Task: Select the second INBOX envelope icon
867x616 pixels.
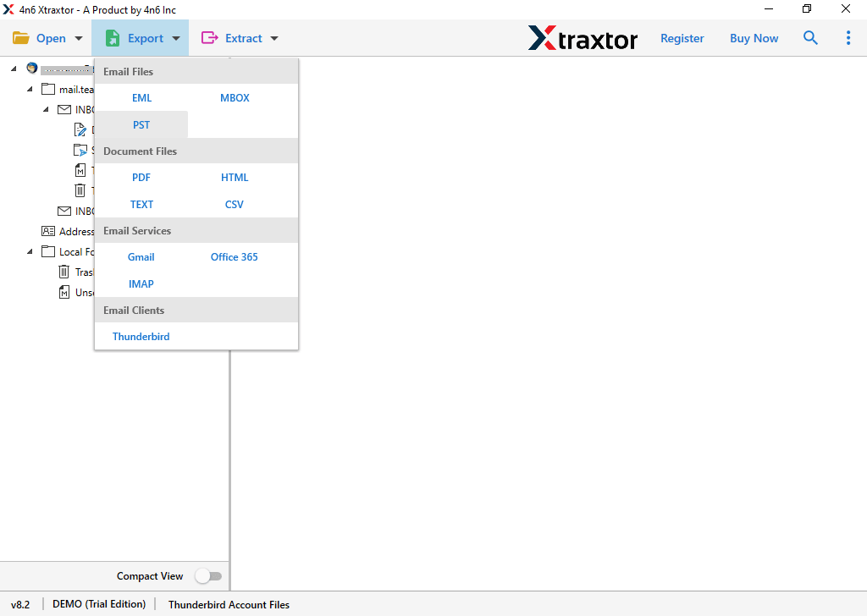Action: [x=64, y=211]
